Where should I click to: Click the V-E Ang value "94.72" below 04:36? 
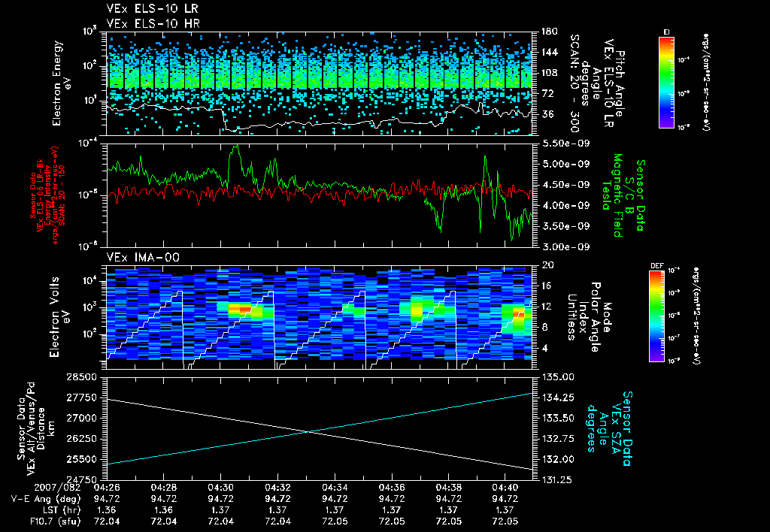(x=391, y=499)
